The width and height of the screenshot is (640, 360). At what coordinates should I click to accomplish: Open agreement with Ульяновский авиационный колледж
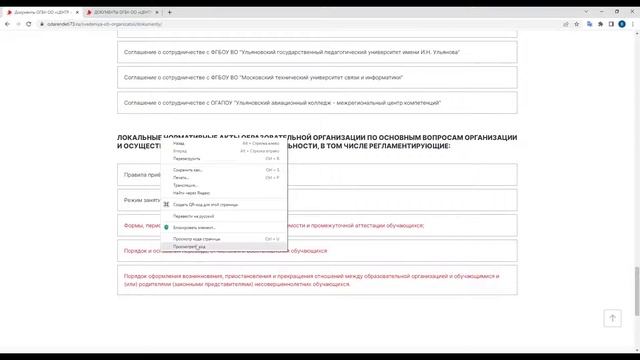point(317,103)
